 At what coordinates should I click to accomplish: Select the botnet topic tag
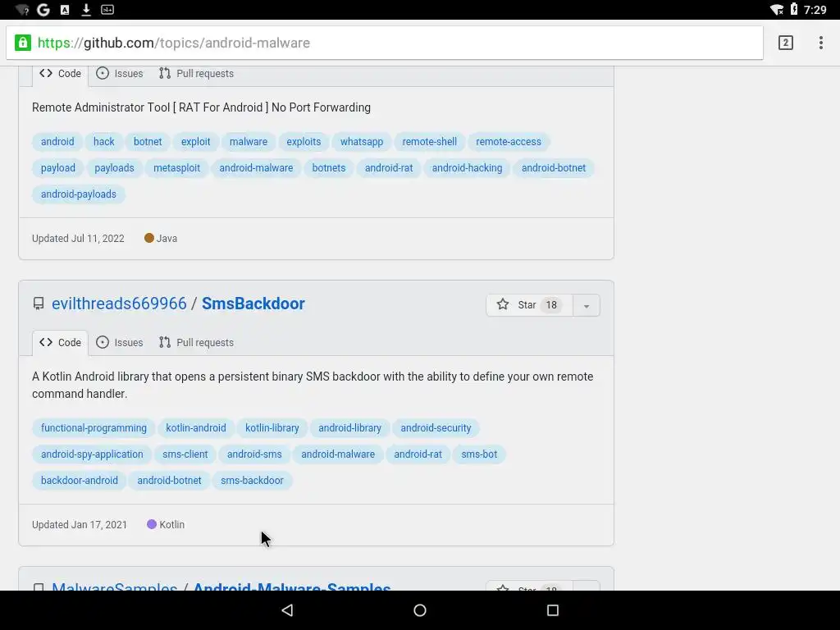(x=148, y=141)
